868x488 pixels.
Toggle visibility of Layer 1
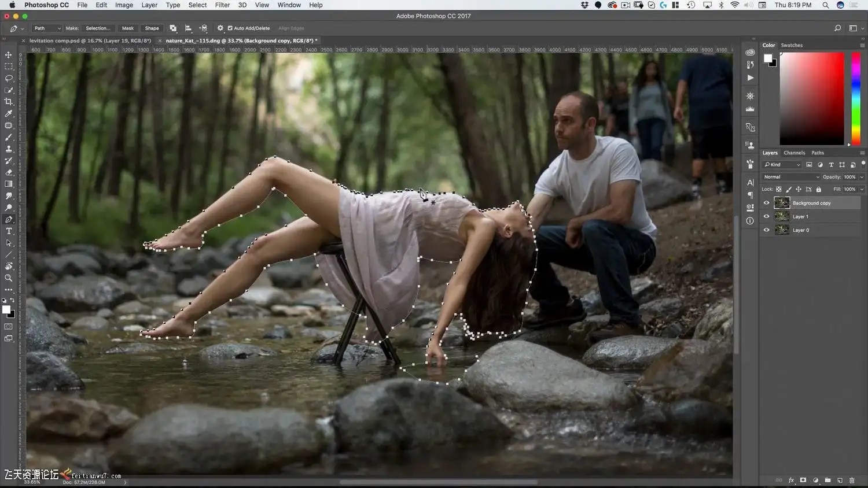click(767, 216)
